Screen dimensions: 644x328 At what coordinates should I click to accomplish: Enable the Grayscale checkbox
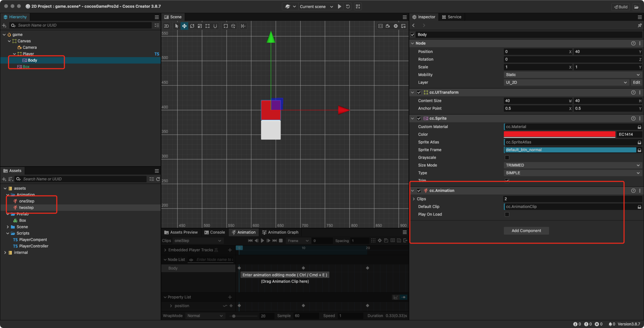tap(507, 157)
